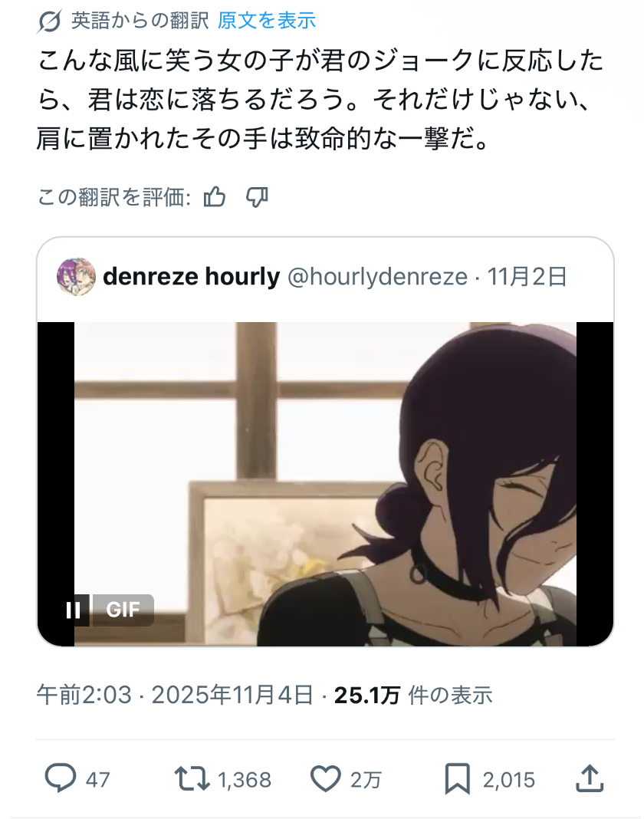Rate the translation with thumbs up
This screenshot has width=644, height=819.
click(215, 197)
